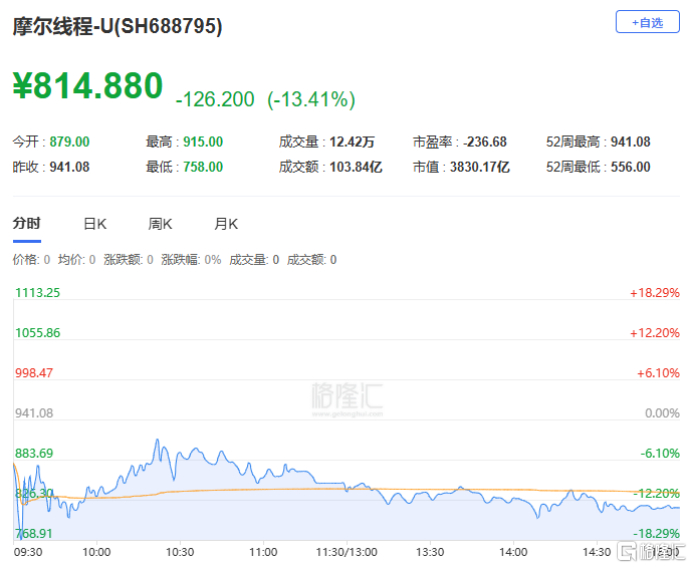692x568 pixels.
Task: Click the 市值 value 3830.17亿
Action: point(480,167)
